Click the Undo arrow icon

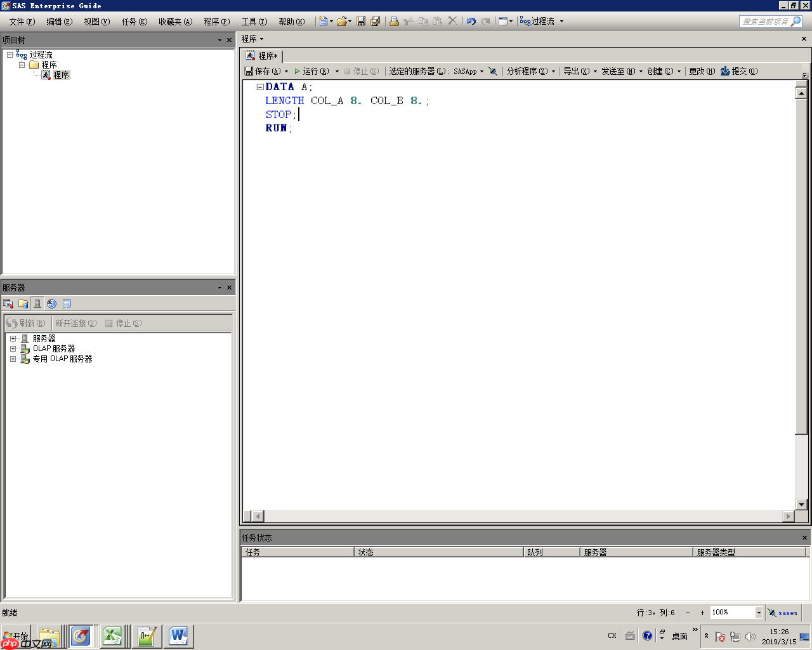(x=471, y=21)
